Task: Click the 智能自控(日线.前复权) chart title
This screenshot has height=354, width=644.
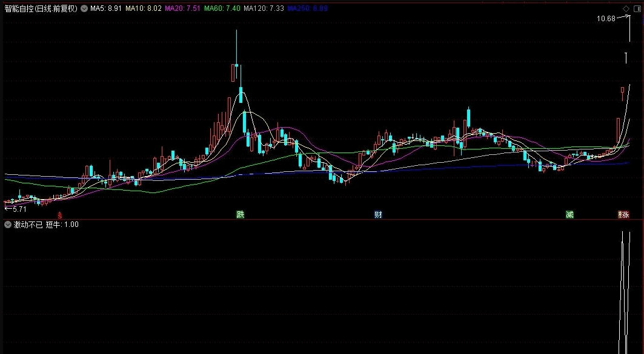Action: (x=41, y=8)
